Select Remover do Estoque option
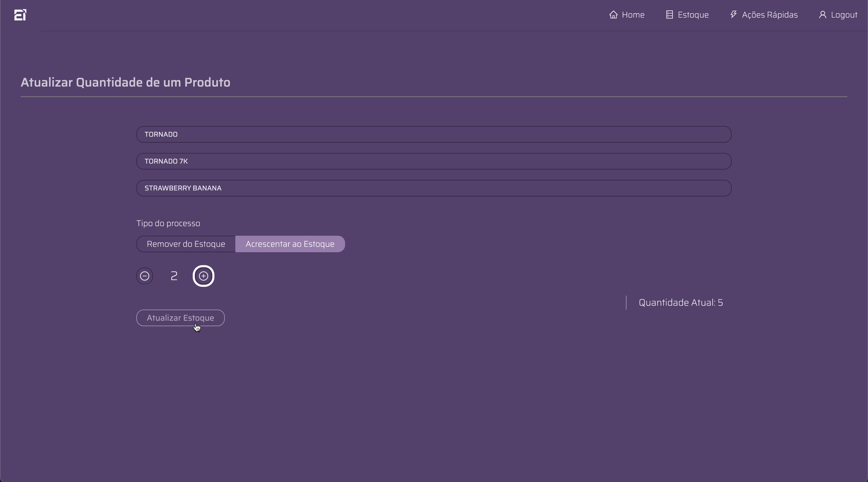 pyautogui.click(x=186, y=244)
